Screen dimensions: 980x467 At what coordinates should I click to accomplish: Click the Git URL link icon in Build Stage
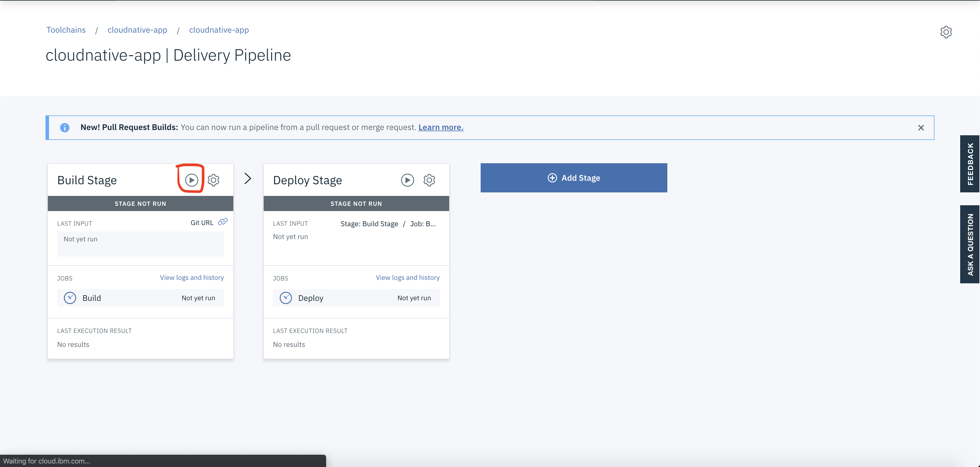click(223, 222)
